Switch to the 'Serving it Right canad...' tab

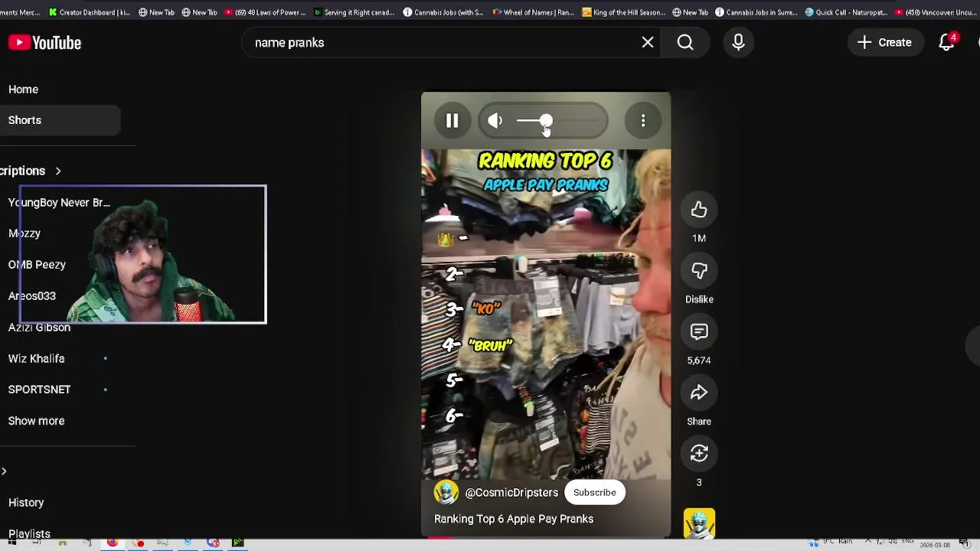(354, 12)
